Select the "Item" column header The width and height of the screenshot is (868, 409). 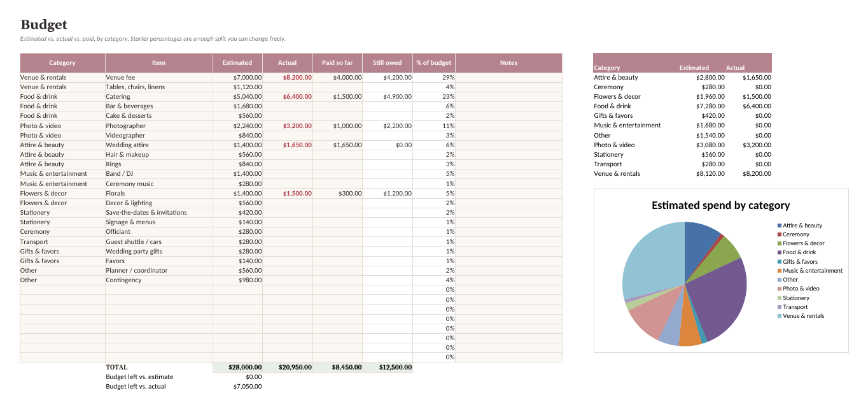tap(159, 63)
